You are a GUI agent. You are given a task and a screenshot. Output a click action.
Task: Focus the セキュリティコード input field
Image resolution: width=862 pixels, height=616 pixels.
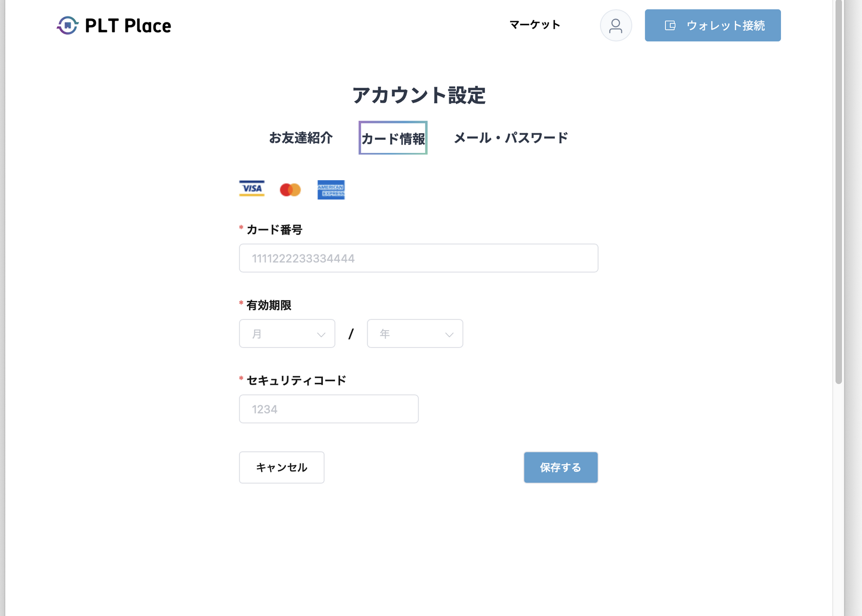pos(328,409)
